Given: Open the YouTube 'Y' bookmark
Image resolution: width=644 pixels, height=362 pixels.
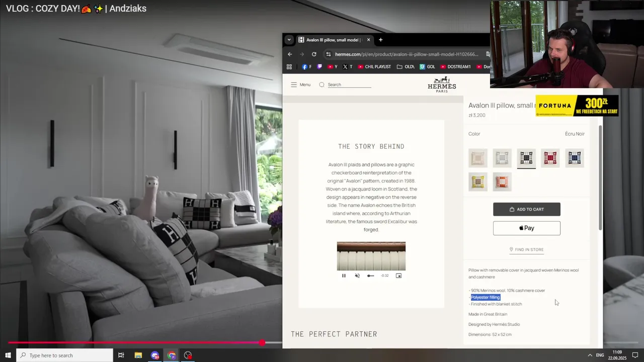Looking at the screenshot, I should tap(333, 66).
